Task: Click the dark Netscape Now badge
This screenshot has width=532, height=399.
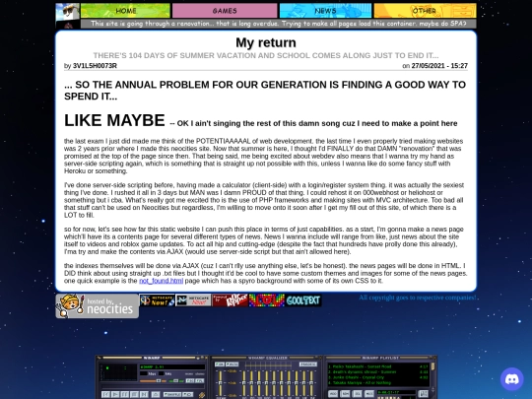Action: point(157,300)
